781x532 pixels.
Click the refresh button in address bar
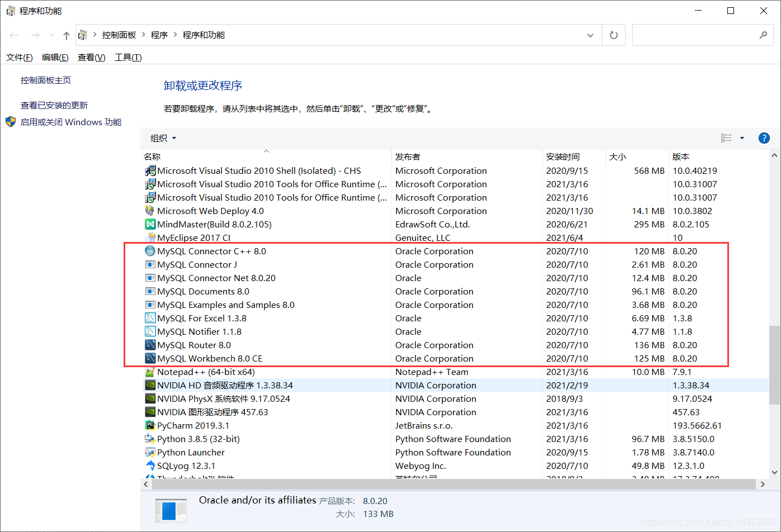click(x=614, y=35)
